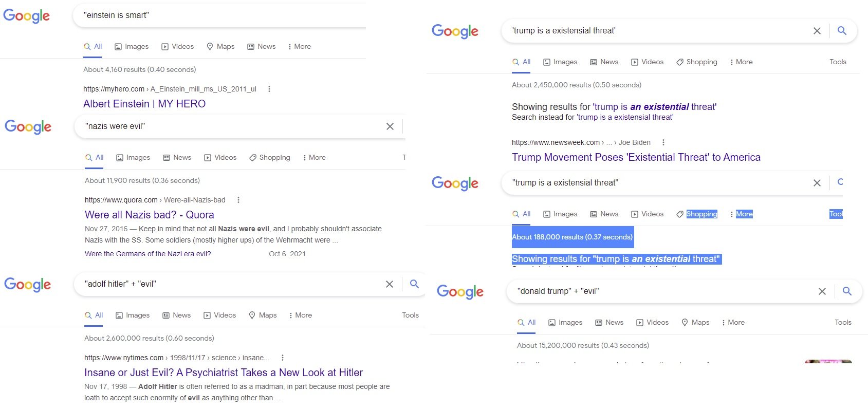Viewport: 868px width, 409px height.
Task: Open three-dot options next to myhero.com result
Action: pyautogui.click(x=269, y=89)
